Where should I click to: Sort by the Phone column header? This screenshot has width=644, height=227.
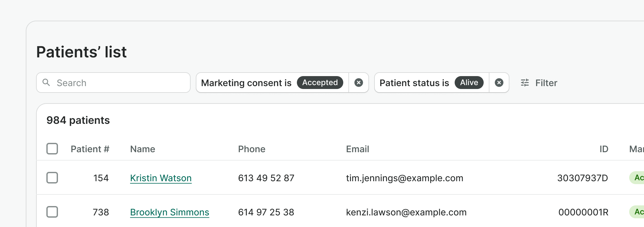point(251,149)
